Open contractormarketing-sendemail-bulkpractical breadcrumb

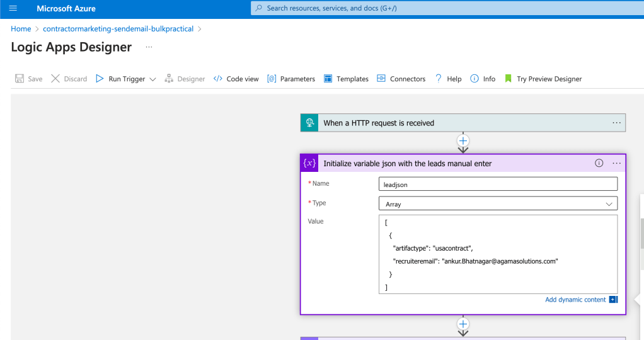(118, 29)
